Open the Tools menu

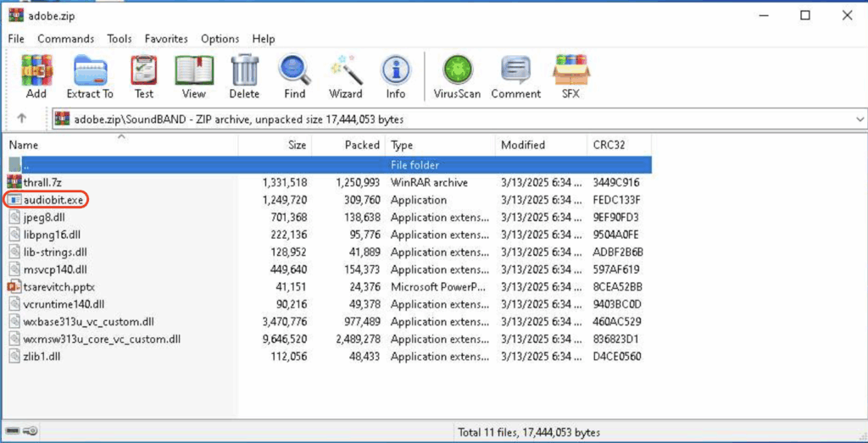click(x=120, y=39)
